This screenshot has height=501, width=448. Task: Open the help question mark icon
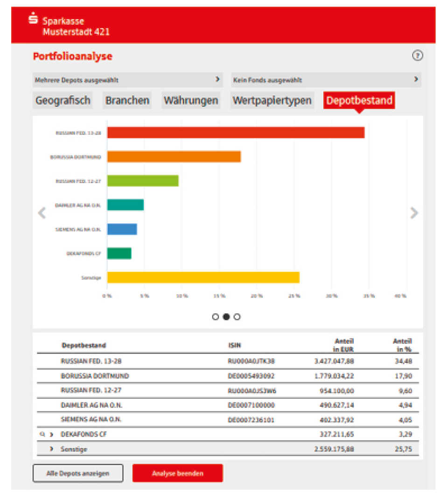point(417,56)
